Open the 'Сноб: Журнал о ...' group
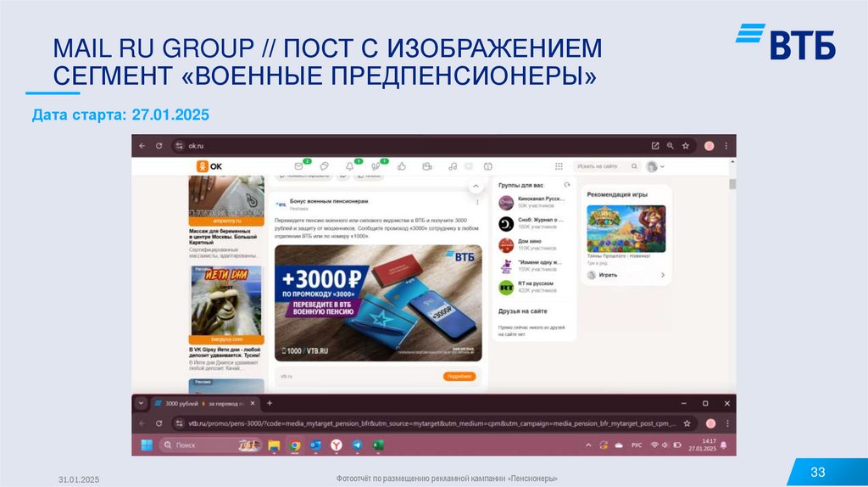The height and width of the screenshot is (487, 868). [541, 220]
